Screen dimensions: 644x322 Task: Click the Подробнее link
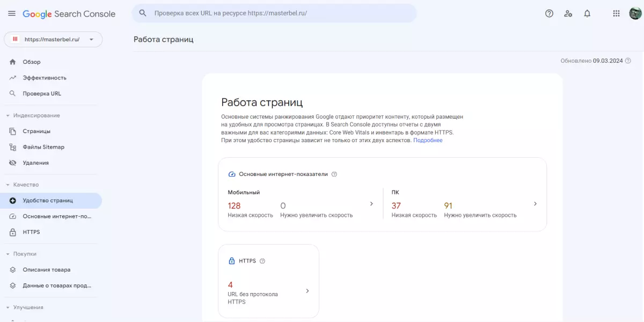click(428, 140)
